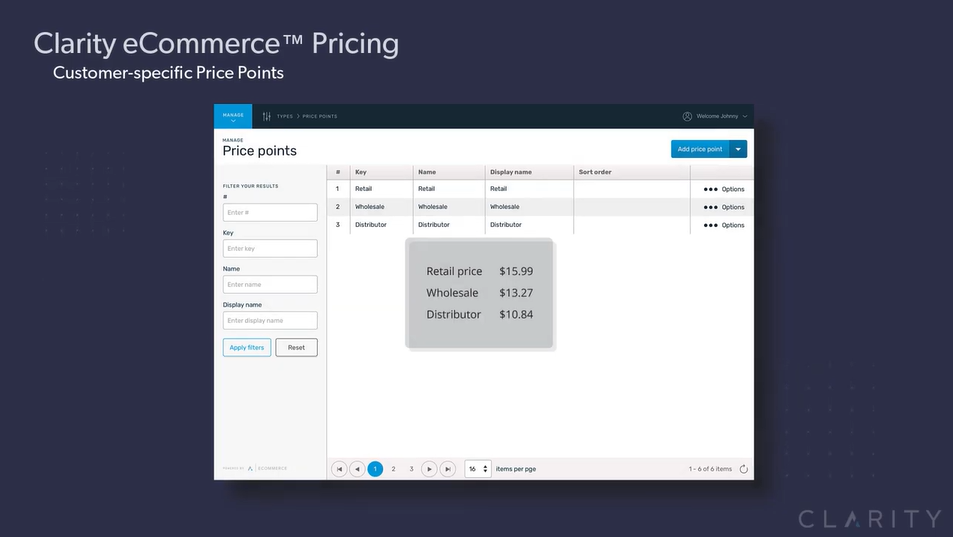Click the $15.99 retail price value
953x537 pixels.
(516, 271)
